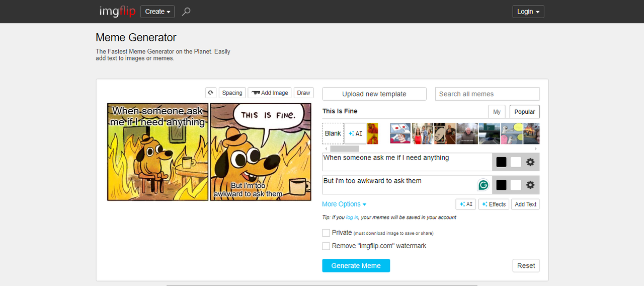Open settings gear for first text box
Image resolution: width=644 pixels, height=286 pixels.
tap(530, 162)
